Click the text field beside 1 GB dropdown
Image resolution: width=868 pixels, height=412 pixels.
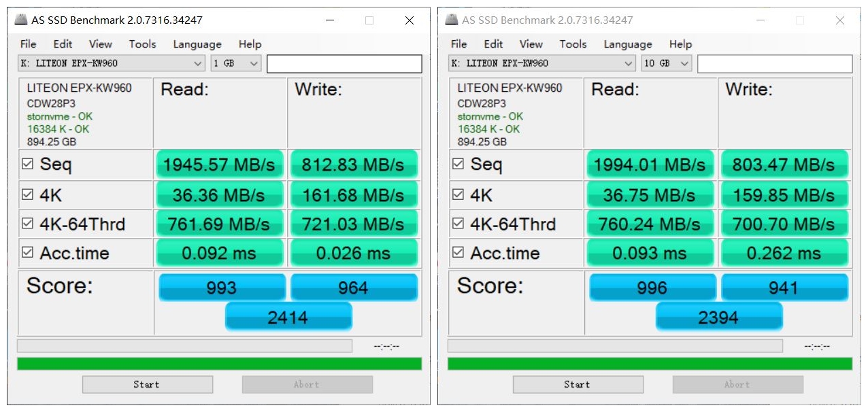coord(344,64)
